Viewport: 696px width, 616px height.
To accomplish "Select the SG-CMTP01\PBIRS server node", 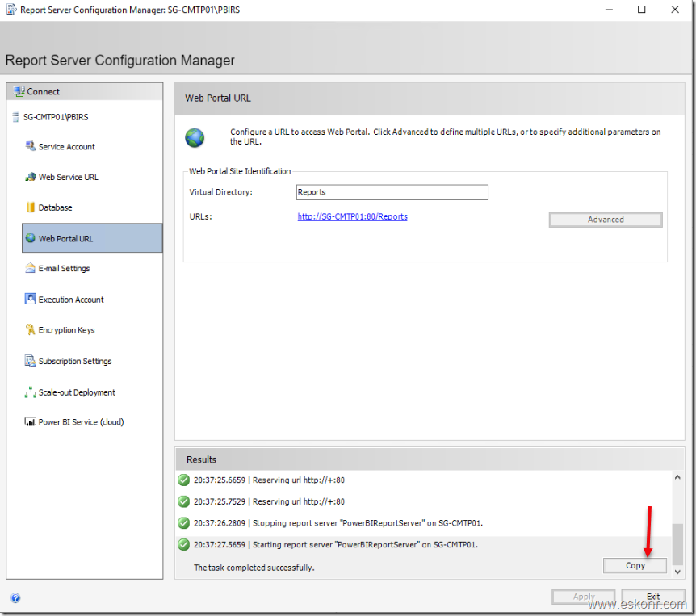I will pos(55,117).
